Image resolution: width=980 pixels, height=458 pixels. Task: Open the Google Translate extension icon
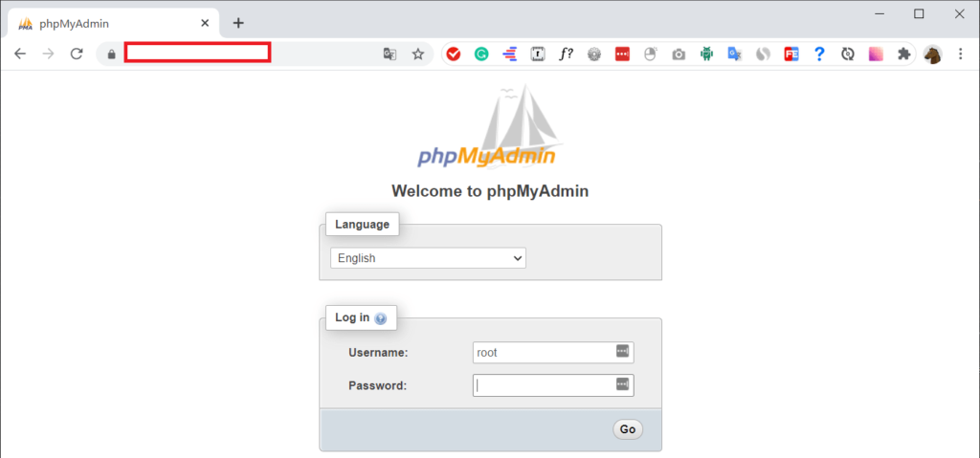(735, 55)
